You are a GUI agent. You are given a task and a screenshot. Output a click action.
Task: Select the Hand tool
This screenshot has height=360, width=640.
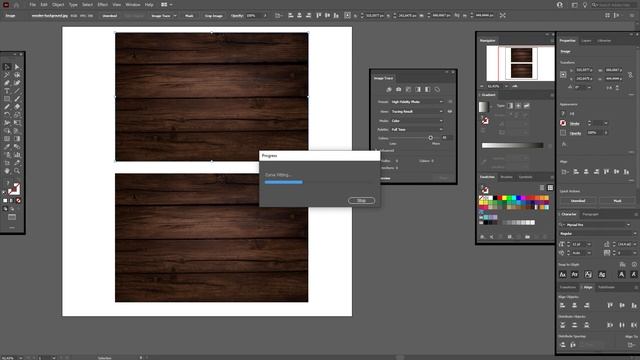point(7,171)
